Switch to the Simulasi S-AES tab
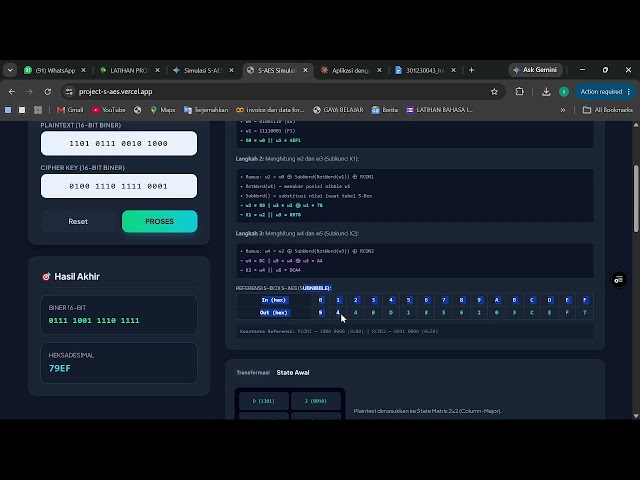 (202, 70)
